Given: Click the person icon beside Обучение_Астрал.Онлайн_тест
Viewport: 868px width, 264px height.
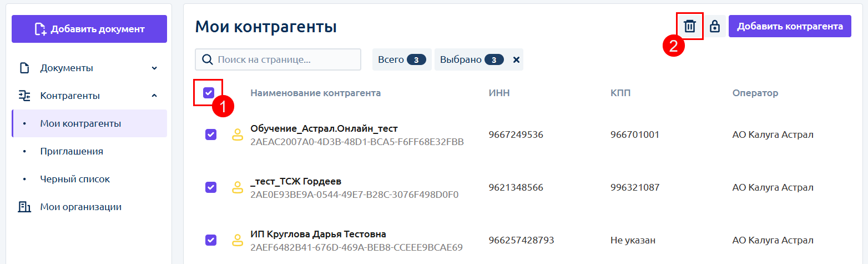Looking at the screenshot, I should 238,135.
